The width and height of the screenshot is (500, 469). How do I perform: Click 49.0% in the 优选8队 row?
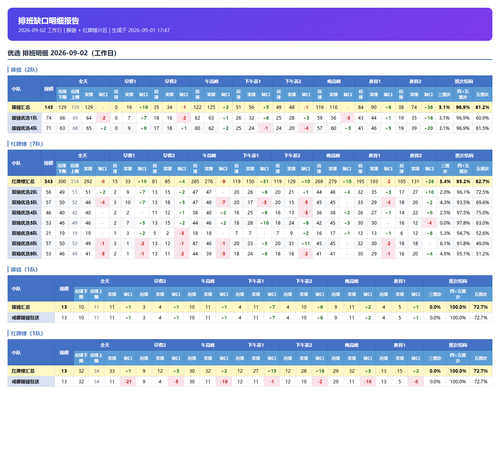point(482,244)
